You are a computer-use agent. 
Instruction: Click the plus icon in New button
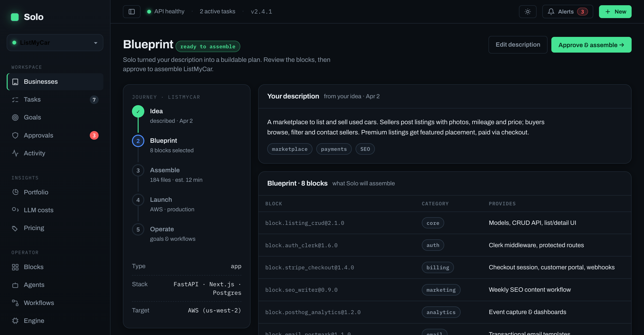(x=608, y=12)
